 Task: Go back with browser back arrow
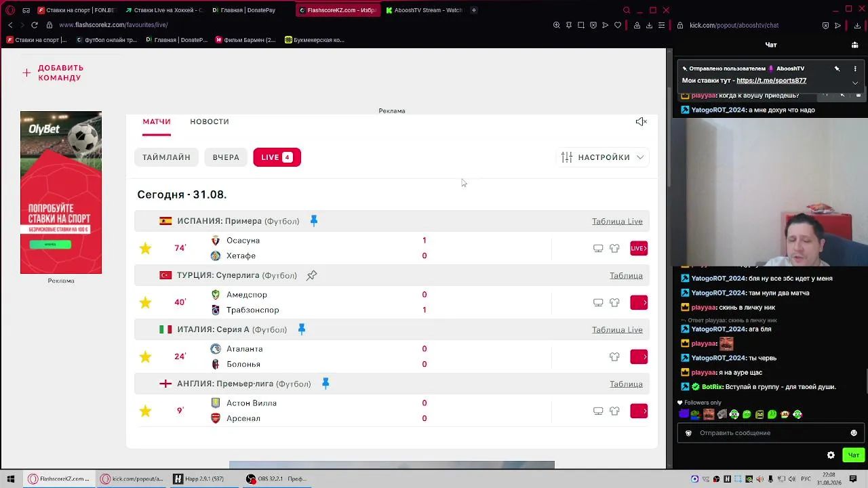pyautogui.click(x=10, y=25)
